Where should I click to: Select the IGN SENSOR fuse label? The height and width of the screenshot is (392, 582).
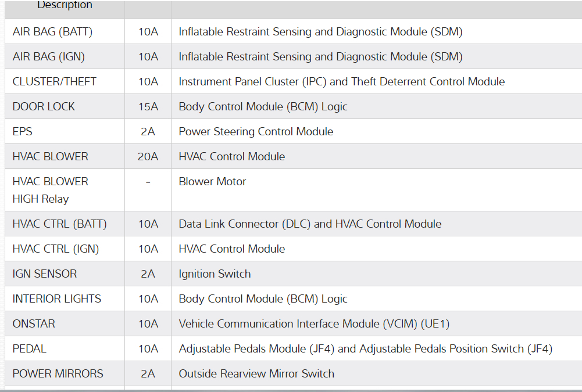tap(45, 274)
